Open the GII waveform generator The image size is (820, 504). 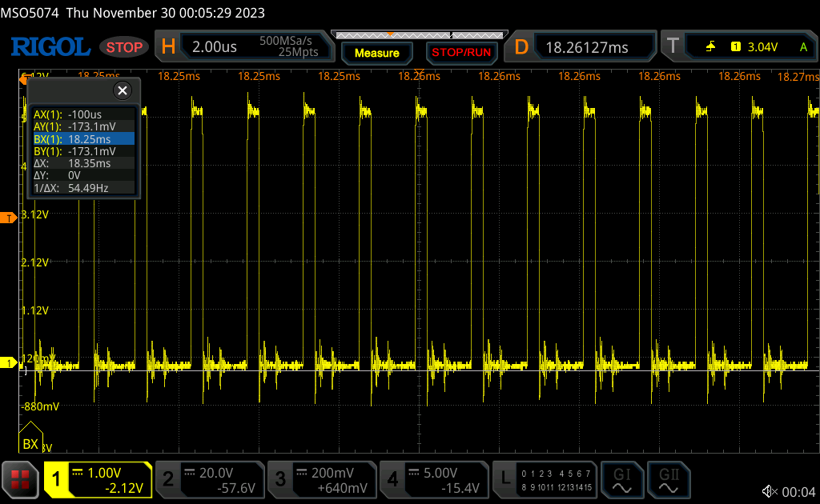pos(667,479)
